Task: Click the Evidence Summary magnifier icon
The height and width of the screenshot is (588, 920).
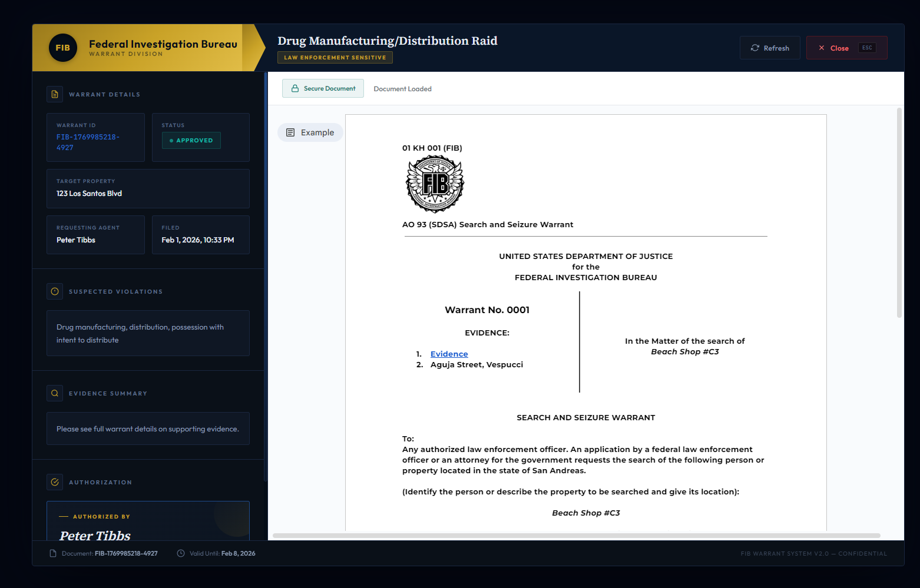Action: pyautogui.click(x=55, y=393)
